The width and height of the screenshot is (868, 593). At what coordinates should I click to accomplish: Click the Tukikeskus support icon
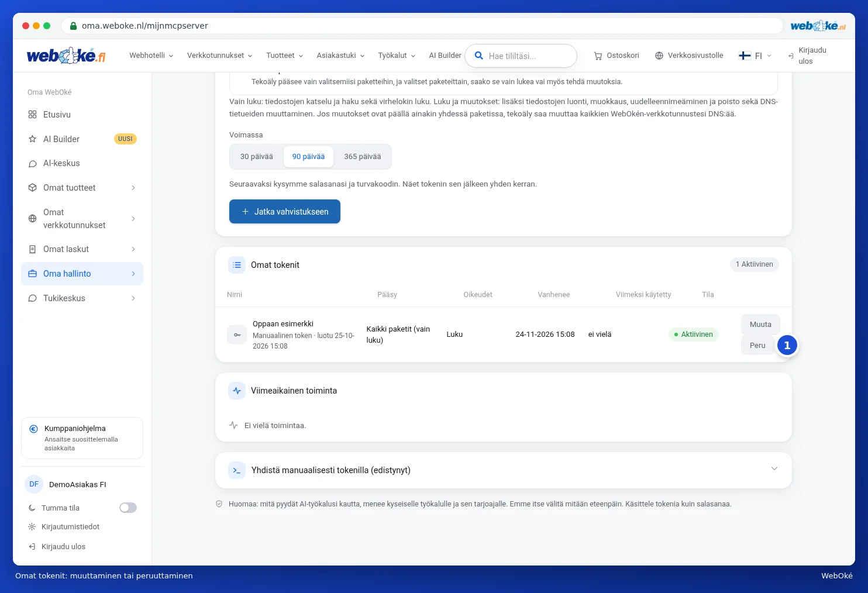[32, 298]
